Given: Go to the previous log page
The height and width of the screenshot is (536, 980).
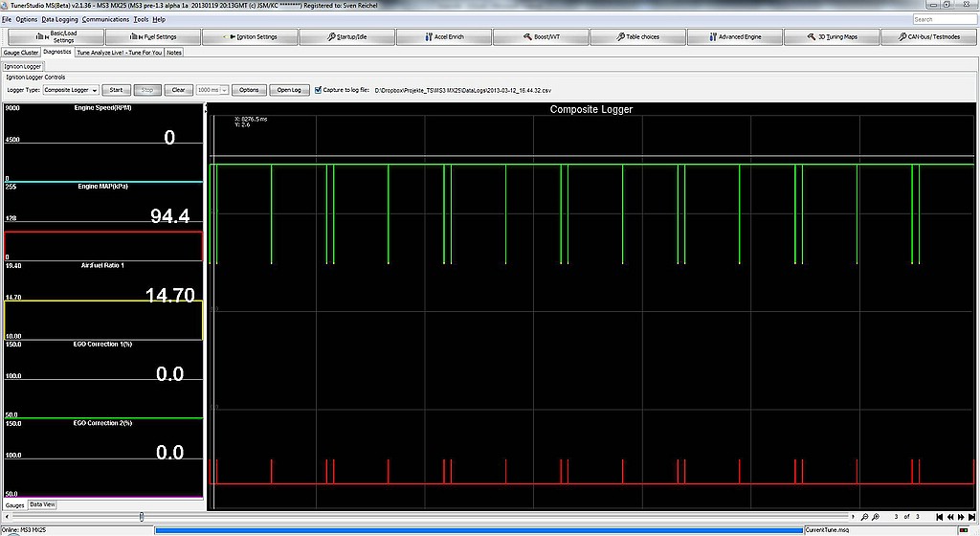Looking at the screenshot, I should point(949,517).
